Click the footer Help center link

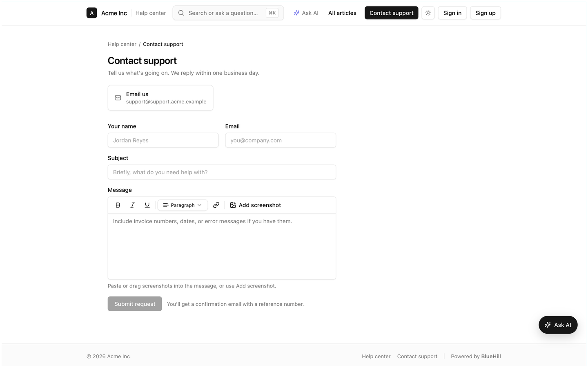tap(376, 357)
